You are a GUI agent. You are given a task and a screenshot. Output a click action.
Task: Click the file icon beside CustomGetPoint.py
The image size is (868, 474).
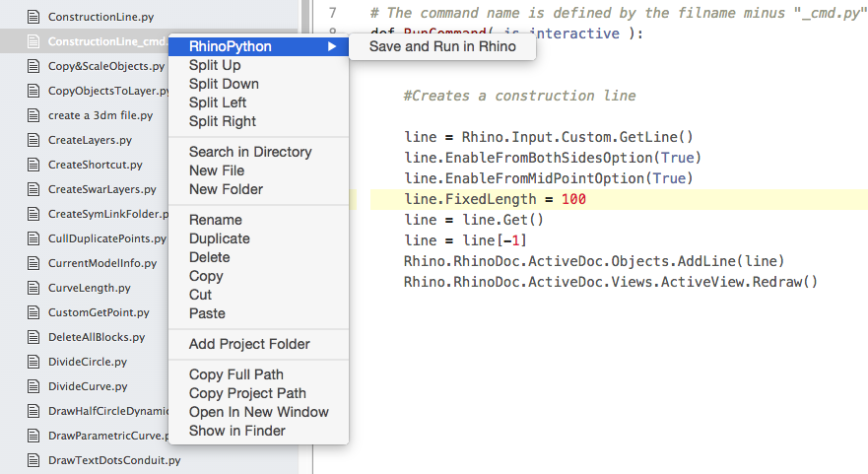click(33, 312)
